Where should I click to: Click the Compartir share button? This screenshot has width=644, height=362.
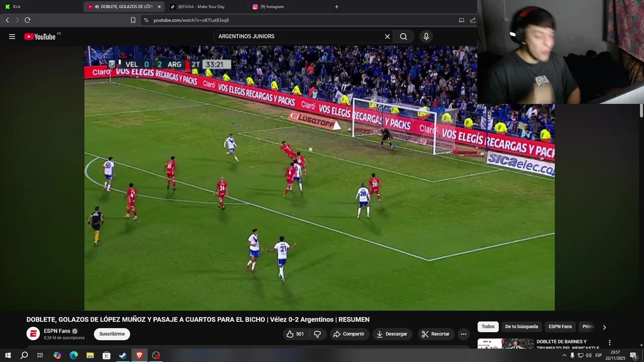click(349, 334)
